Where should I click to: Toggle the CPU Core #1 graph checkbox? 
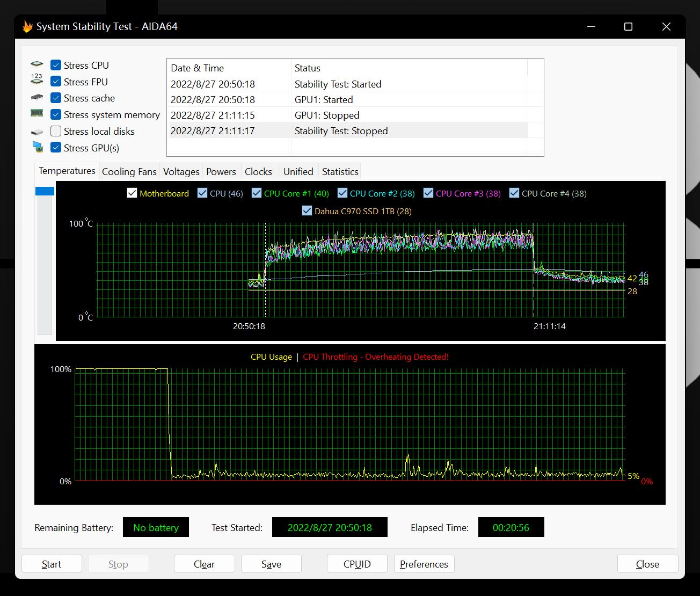257,193
